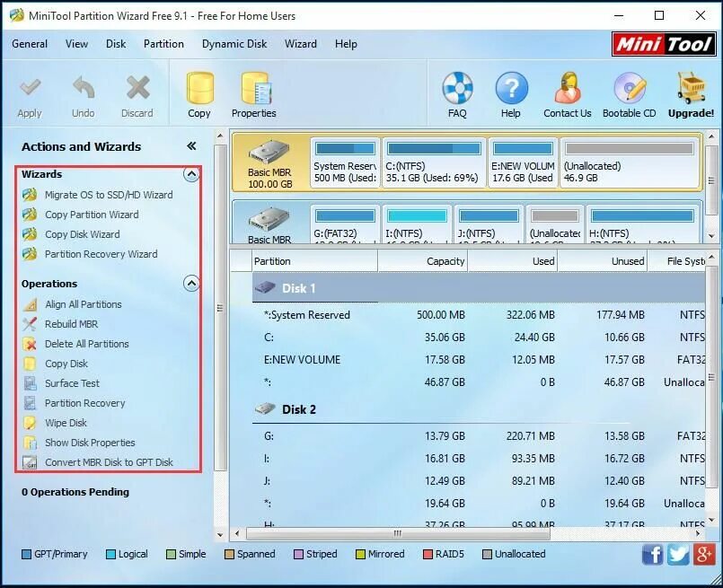This screenshot has height=588, width=723.
Task: Collapse the Operations section
Action: [x=191, y=284]
